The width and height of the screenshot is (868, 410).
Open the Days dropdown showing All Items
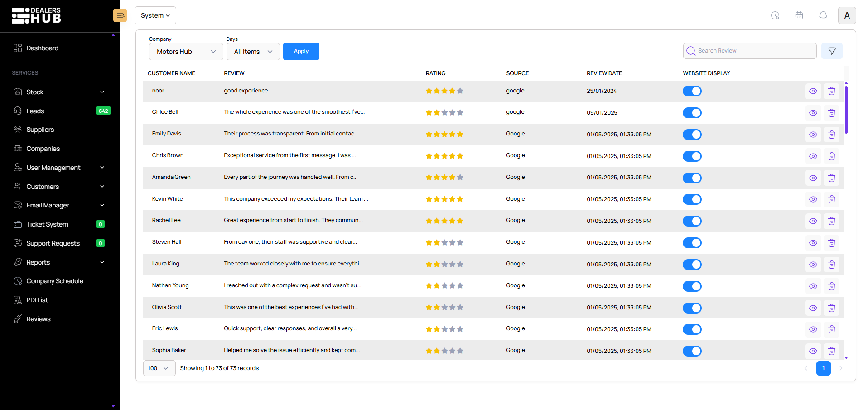tap(253, 52)
